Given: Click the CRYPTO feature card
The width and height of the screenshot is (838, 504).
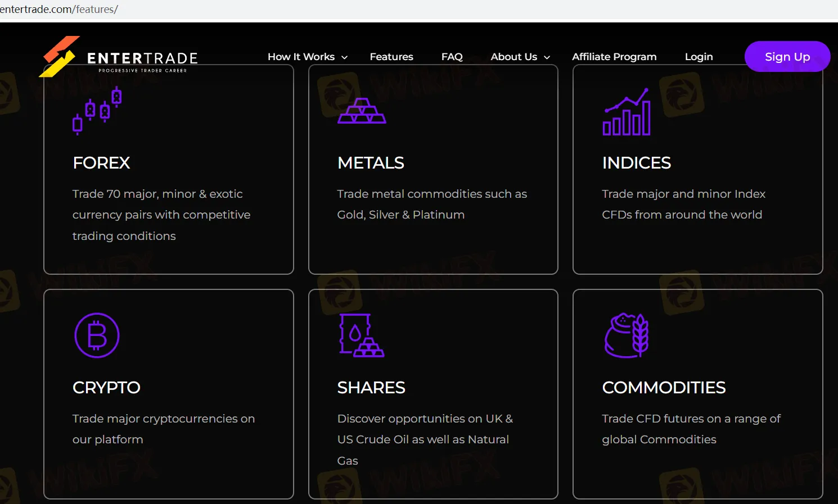Looking at the screenshot, I should click(x=168, y=394).
